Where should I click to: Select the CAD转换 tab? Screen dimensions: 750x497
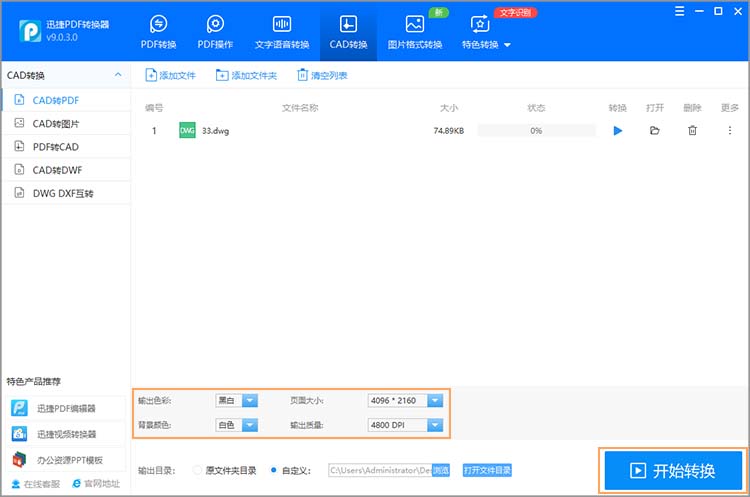click(x=348, y=32)
